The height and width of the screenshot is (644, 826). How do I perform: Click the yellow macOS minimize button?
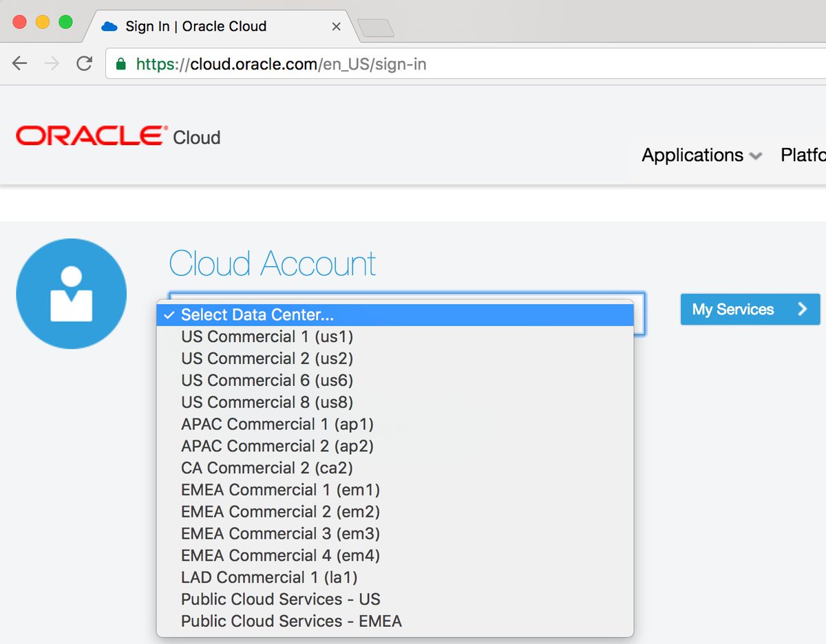(x=43, y=22)
